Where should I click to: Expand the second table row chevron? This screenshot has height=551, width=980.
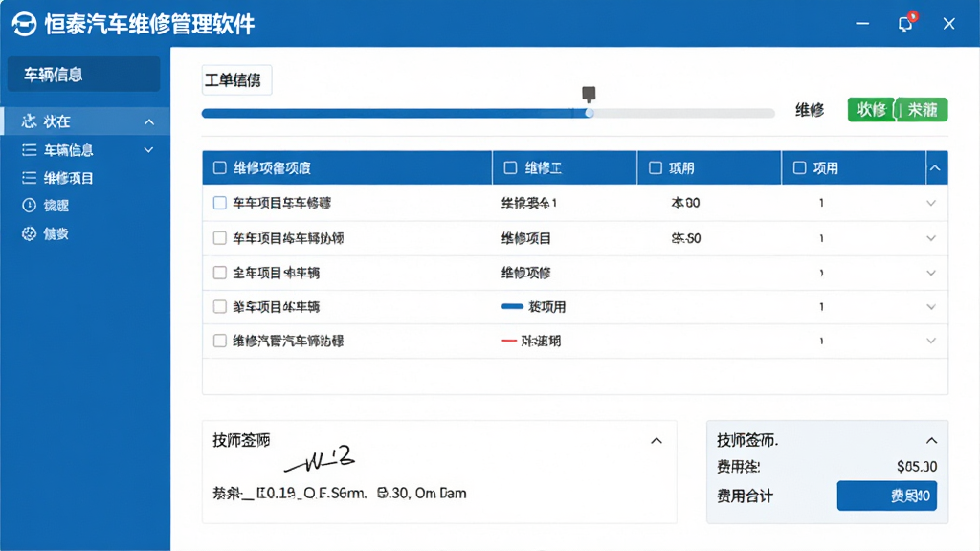pos(931,238)
